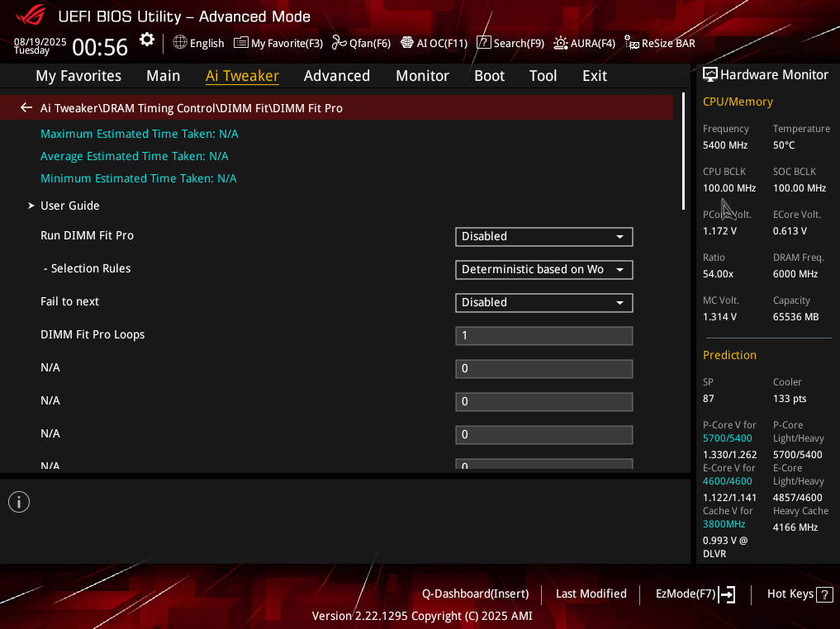Screen dimensions: 840x629
Task: Open the Selection Rules dropdown
Action: [x=543, y=270]
